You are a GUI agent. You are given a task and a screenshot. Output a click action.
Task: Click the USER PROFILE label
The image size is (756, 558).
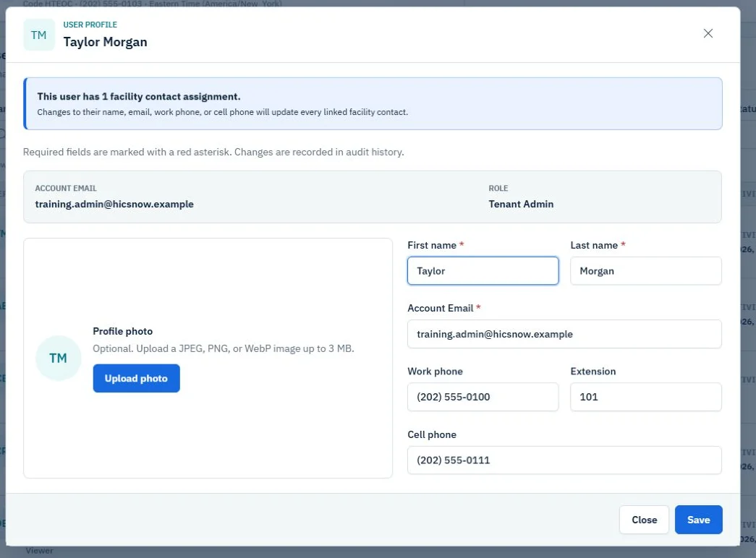[x=90, y=25]
